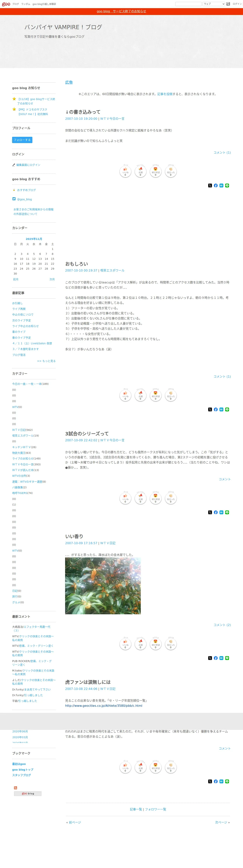Click 2025年11月 calendar heading
The height and width of the screenshot is (868, 243).
34,239
